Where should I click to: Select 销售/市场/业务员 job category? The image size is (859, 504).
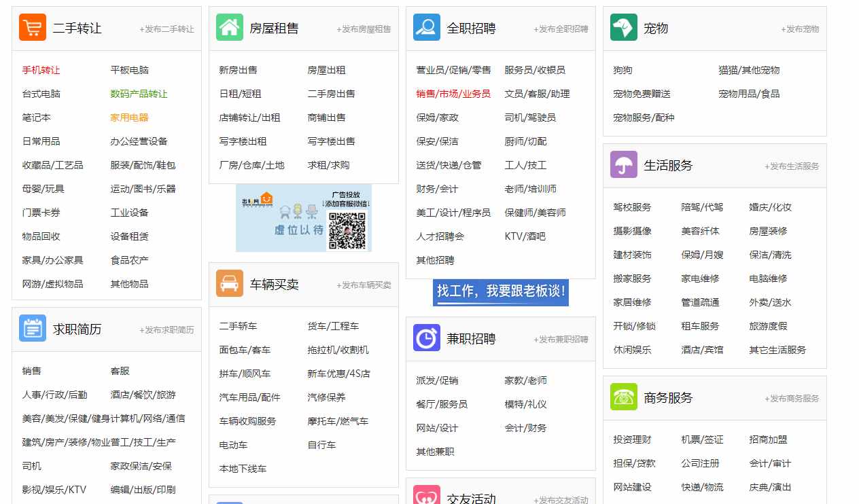(453, 94)
